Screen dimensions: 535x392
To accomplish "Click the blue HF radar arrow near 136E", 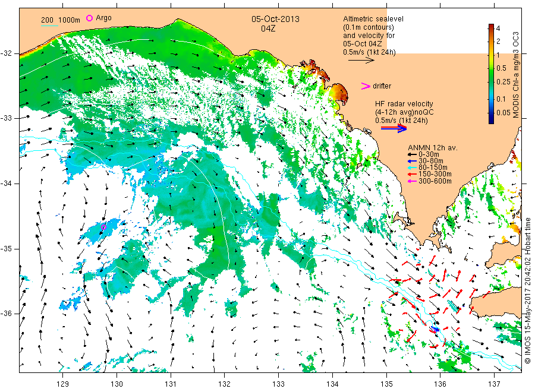I will pyautogui.click(x=435, y=329).
